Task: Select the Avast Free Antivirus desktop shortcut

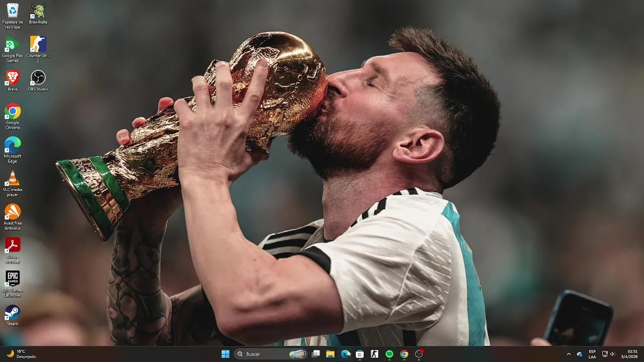Action: (x=13, y=217)
